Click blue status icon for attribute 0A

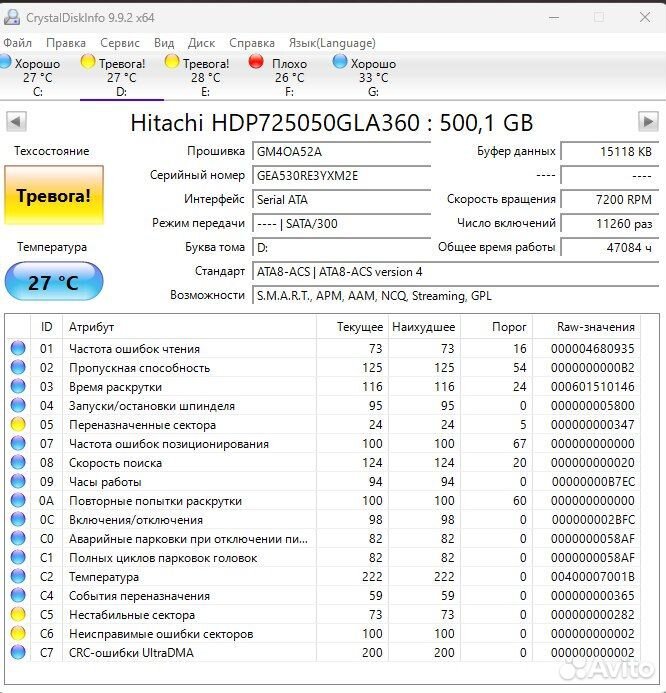[x=18, y=500]
